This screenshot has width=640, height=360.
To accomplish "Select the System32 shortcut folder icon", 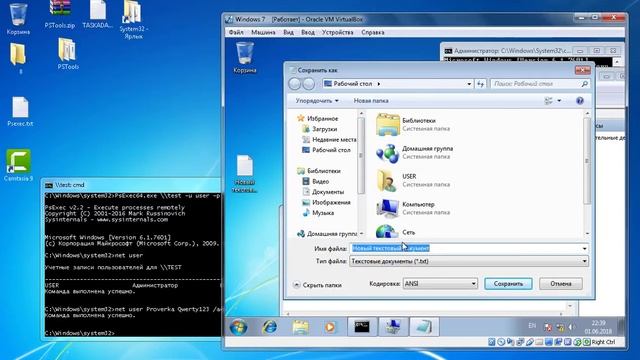I will coord(133,20).
